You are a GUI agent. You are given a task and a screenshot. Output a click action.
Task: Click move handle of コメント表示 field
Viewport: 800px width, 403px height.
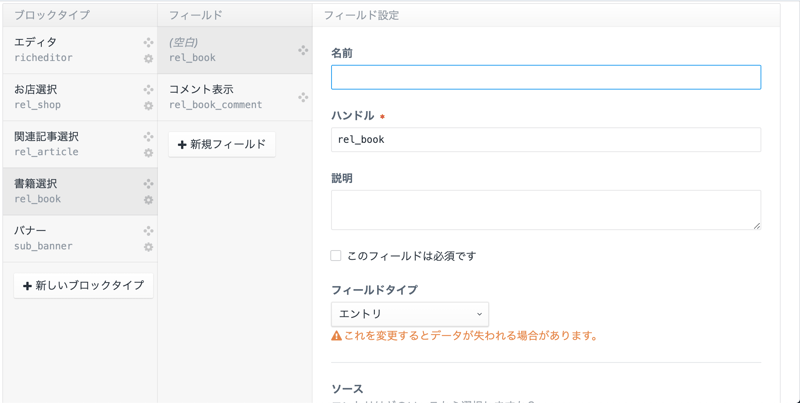[303, 97]
